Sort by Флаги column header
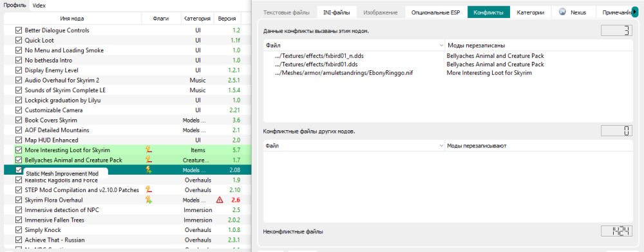 (x=161, y=19)
